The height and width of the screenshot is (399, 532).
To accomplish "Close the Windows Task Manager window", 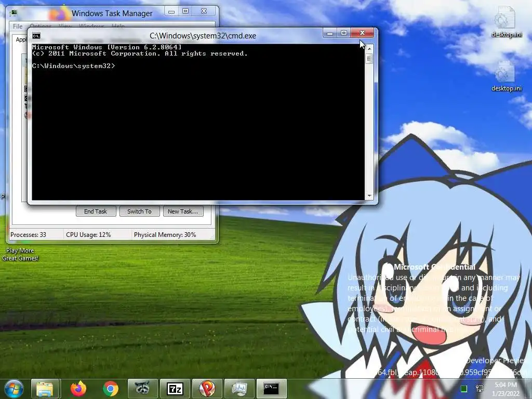I will (x=204, y=11).
